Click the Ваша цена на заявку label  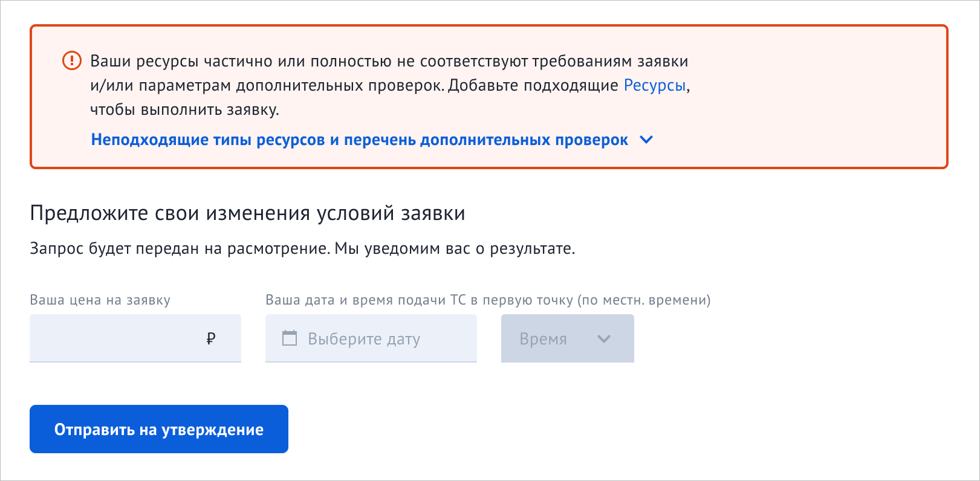pos(100,300)
